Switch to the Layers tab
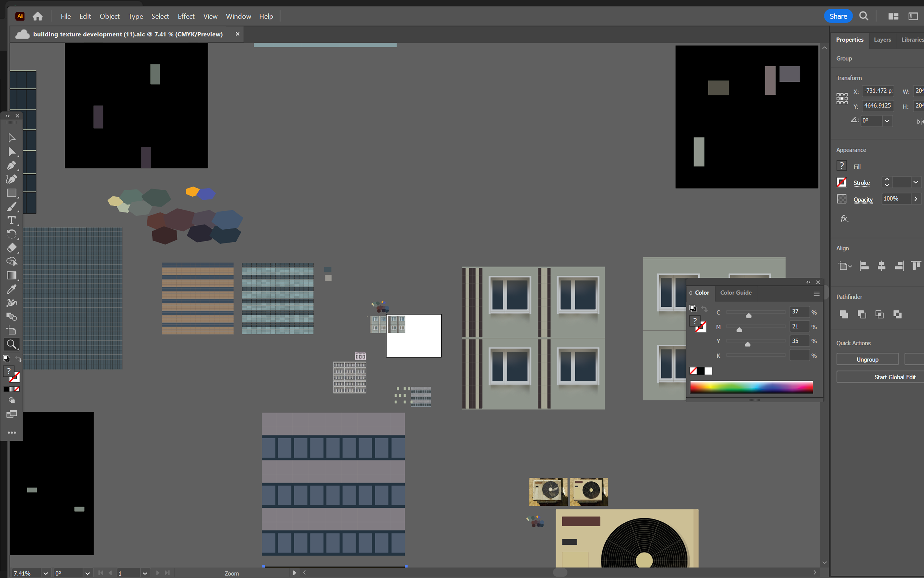The height and width of the screenshot is (578, 924). point(882,40)
